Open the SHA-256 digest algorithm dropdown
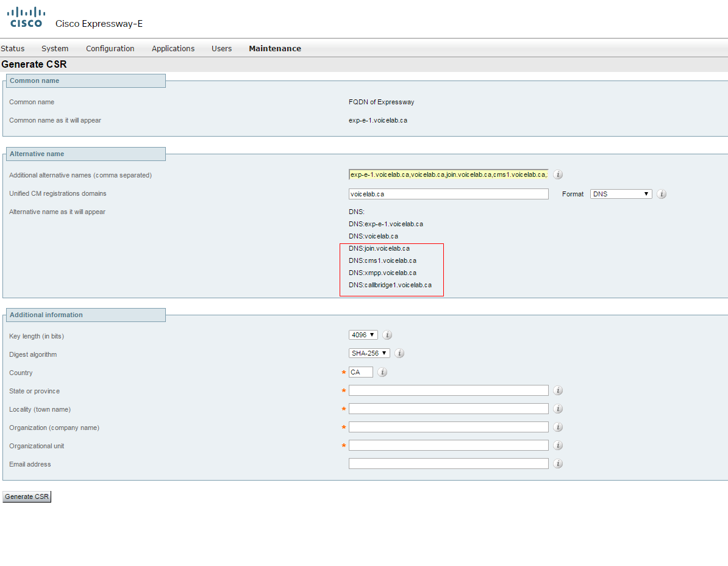The image size is (728, 566). pos(369,353)
